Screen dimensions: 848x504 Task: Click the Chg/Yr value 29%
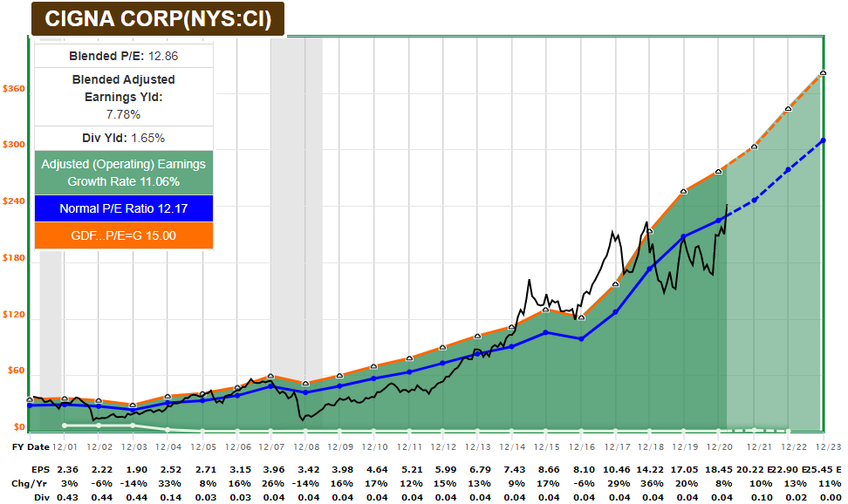pyautogui.click(x=618, y=483)
